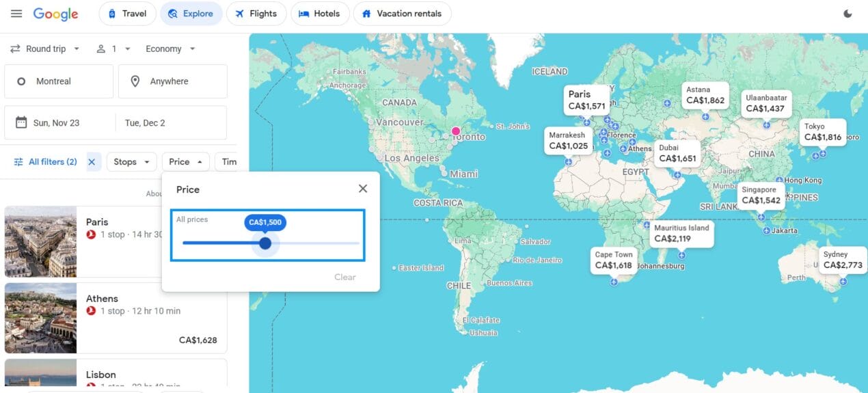Click the price slider track right of handle
The image size is (868, 393).
(315, 243)
